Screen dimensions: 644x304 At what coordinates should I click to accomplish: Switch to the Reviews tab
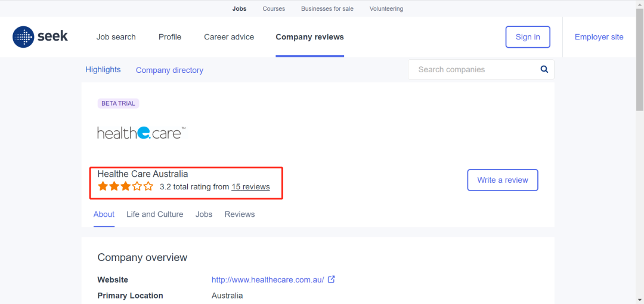pos(240,214)
